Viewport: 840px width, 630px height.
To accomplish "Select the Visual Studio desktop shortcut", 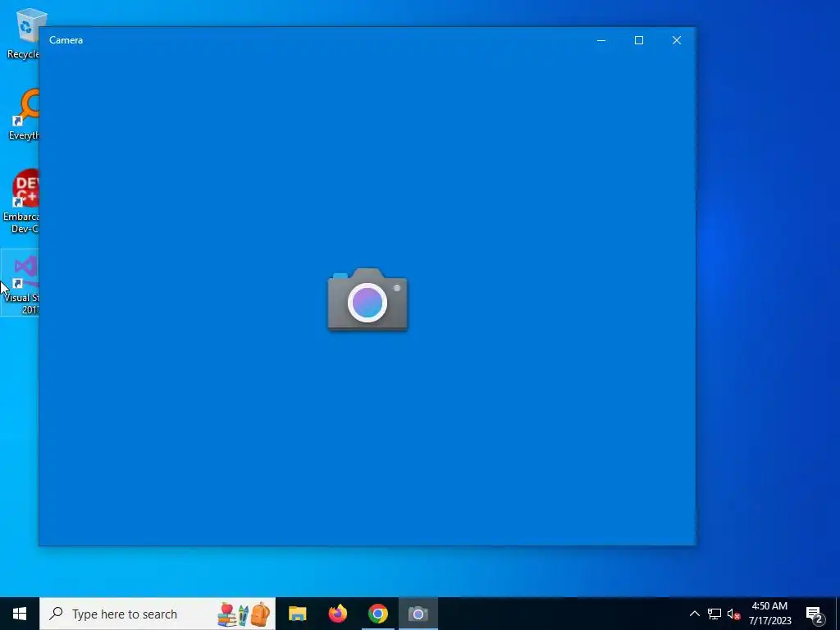I will click(x=21, y=283).
